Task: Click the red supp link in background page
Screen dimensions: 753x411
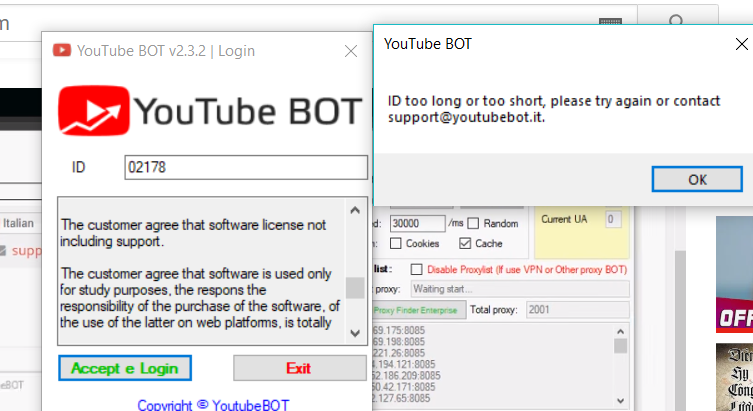Action: (26, 251)
